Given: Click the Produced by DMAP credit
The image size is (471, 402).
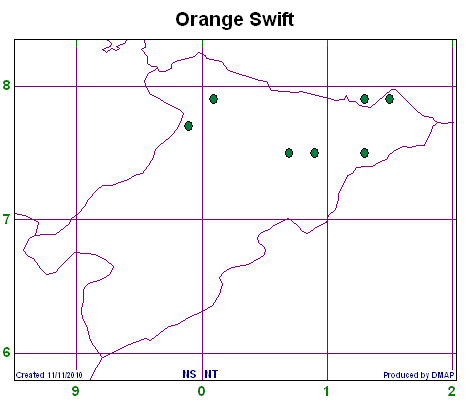Looking at the screenshot, I should (419, 375).
